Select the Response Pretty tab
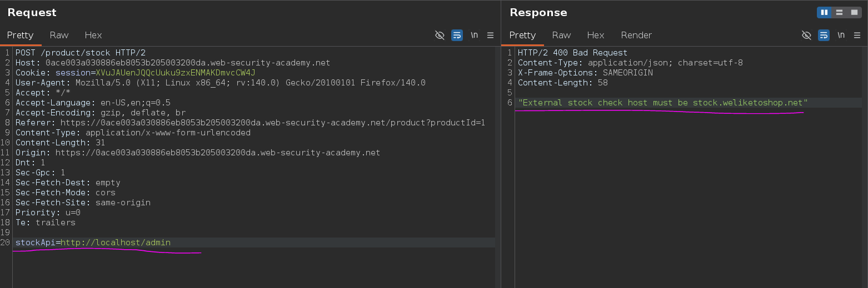 click(522, 35)
